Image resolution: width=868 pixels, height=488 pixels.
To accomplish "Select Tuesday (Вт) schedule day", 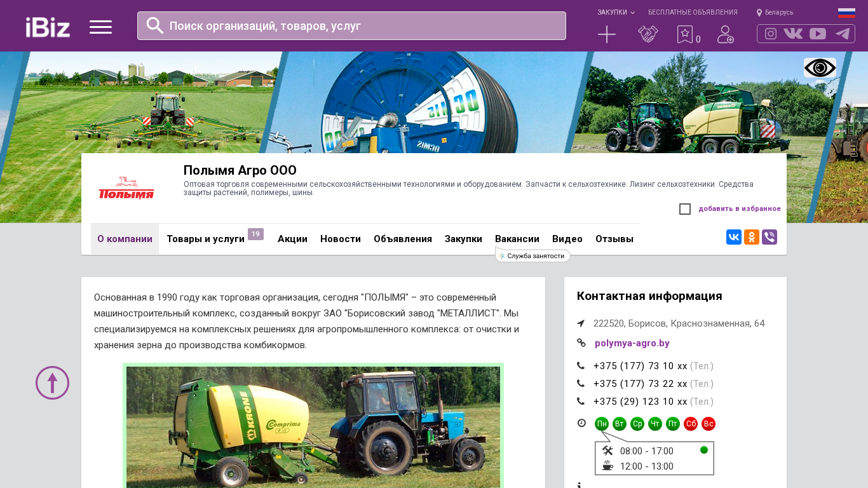I will click(x=620, y=424).
